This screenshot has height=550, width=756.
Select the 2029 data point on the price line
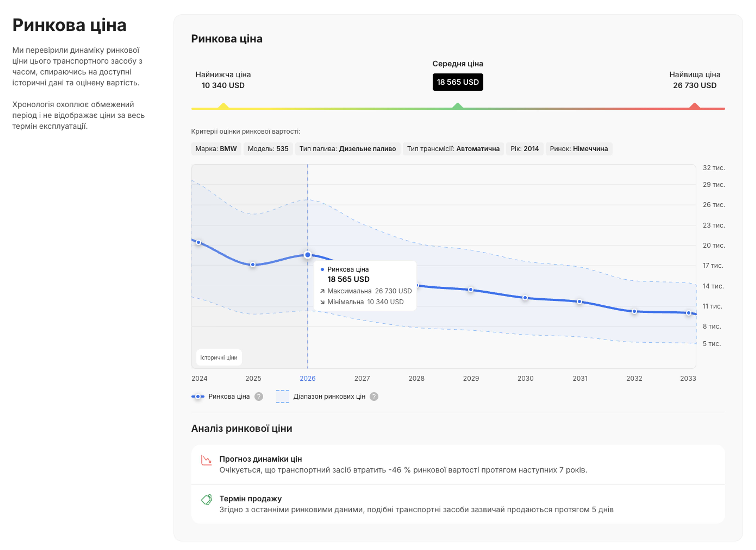471,290
